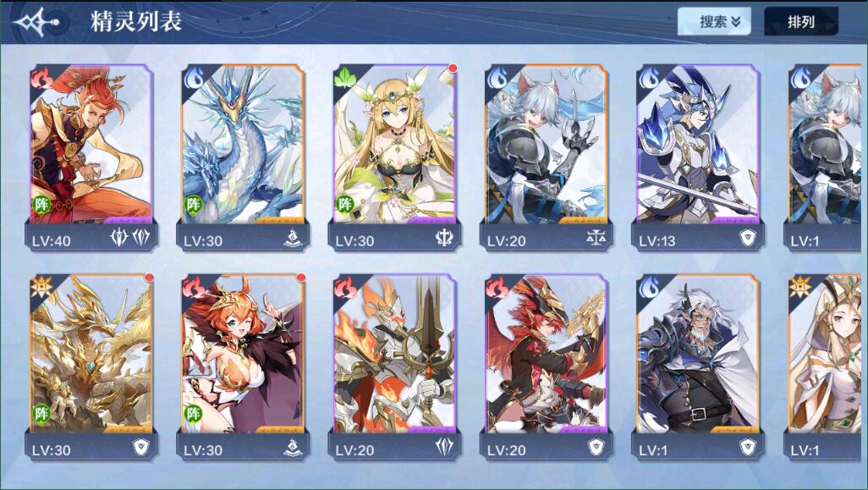The image size is (868, 490).
Task: Click the back arrow emblem icon
Action: coord(36,22)
